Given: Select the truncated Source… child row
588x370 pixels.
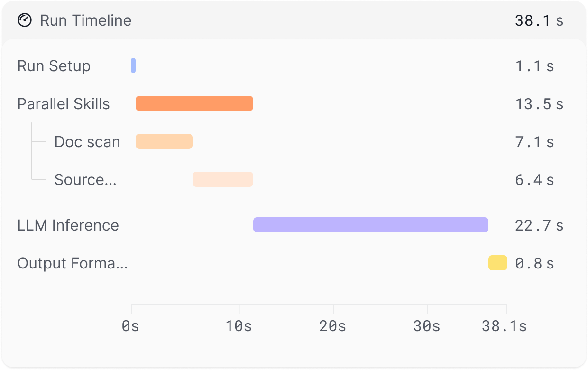Looking at the screenshot, I should 85,180.
